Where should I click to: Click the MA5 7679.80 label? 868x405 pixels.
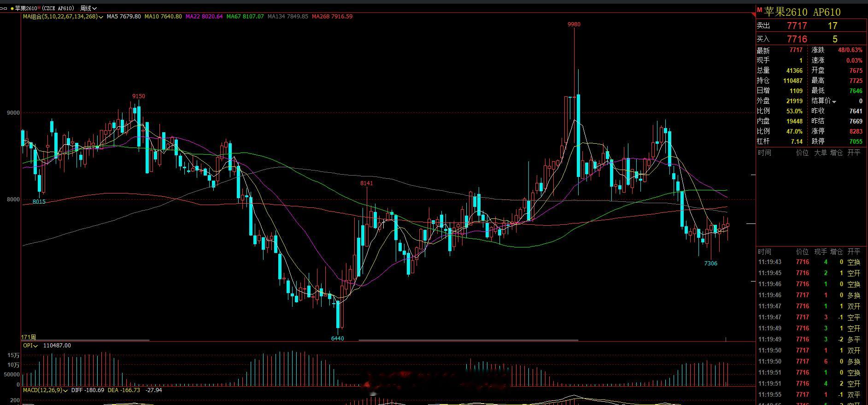point(124,17)
